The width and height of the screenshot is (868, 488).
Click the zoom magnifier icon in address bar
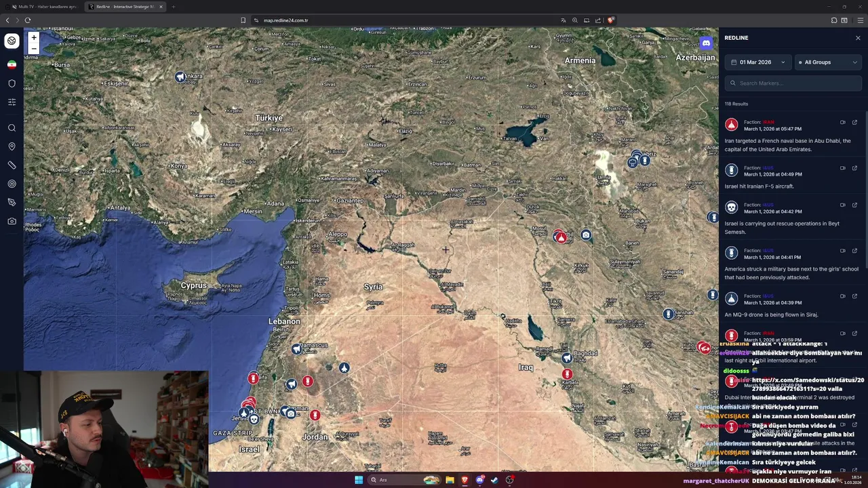point(575,20)
